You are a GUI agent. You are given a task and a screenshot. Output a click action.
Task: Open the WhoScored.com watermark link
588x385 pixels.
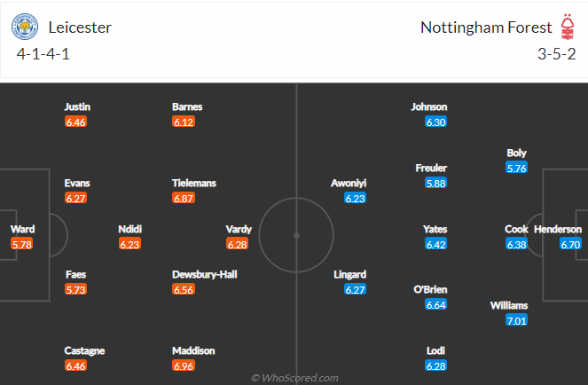coord(294,378)
